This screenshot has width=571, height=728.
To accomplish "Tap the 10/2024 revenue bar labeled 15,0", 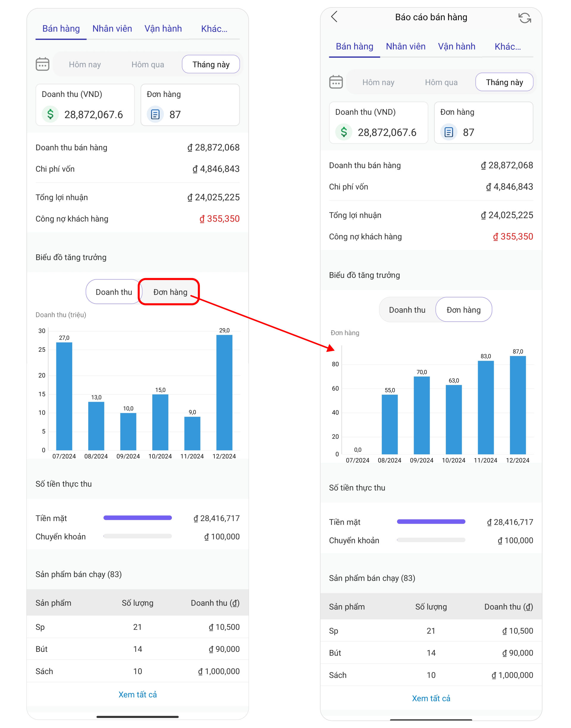I will [x=161, y=422].
